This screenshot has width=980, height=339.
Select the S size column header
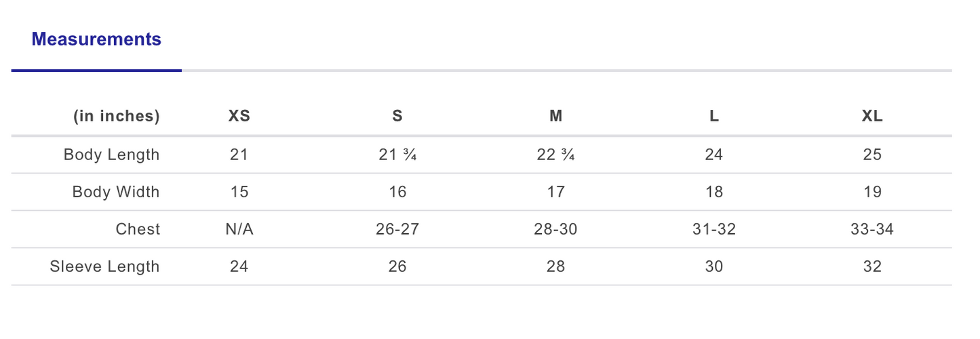[397, 116]
